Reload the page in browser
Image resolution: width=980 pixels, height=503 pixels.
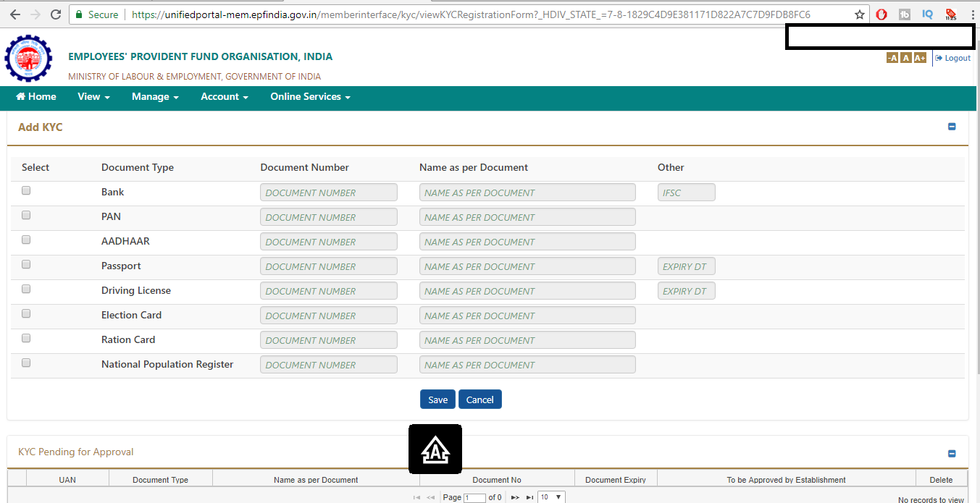tap(56, 14)
